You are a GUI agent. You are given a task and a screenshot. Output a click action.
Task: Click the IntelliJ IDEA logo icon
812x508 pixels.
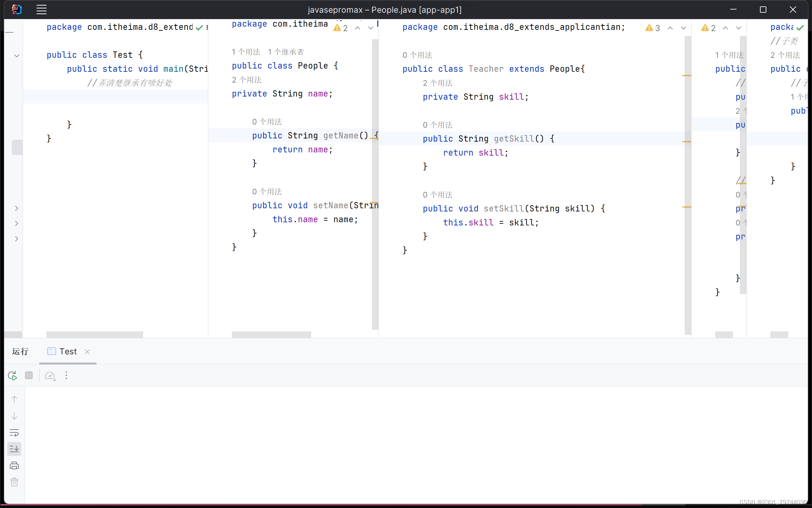pyautogui.click(x=17, y=10)
